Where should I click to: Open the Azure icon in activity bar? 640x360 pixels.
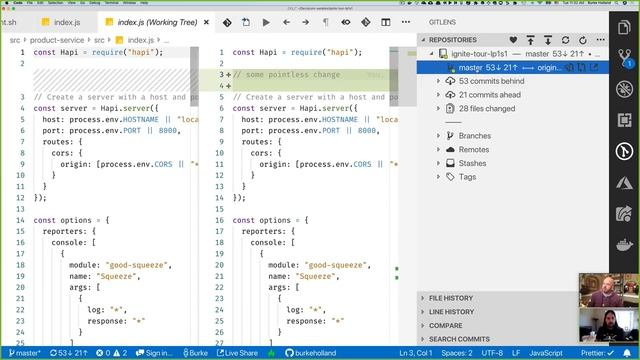(x=624, y=183)
